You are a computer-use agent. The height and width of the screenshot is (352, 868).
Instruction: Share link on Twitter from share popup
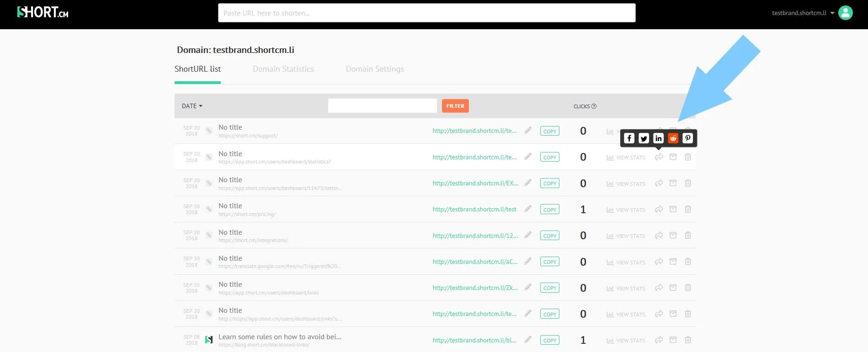644,138
